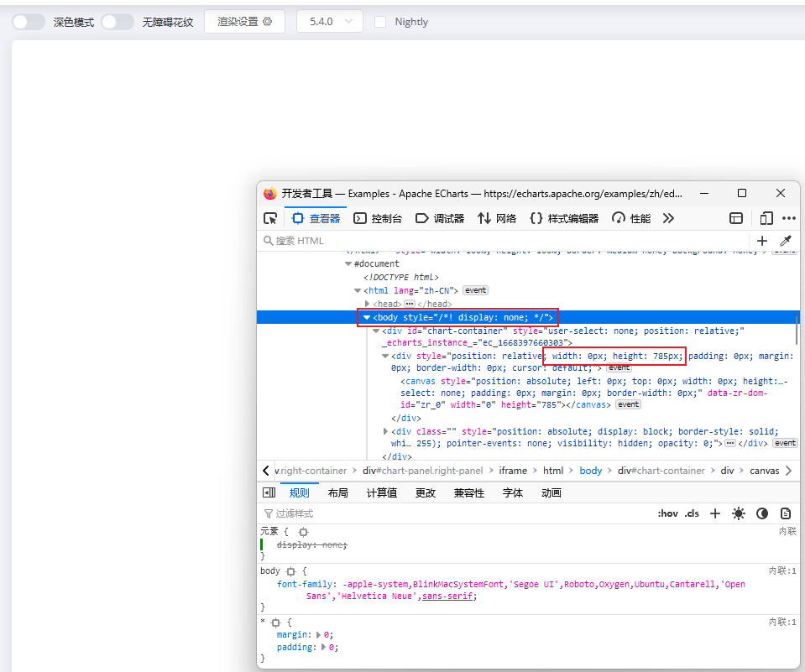805x672 pixels.
Task: Open the devtools three-dot options menu
Action: click(789, 218)
